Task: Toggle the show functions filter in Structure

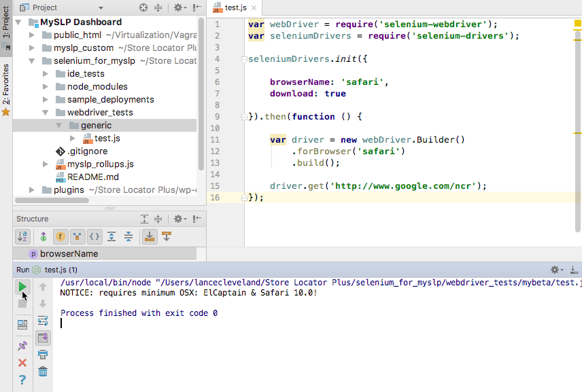Action: pos(59,236)
